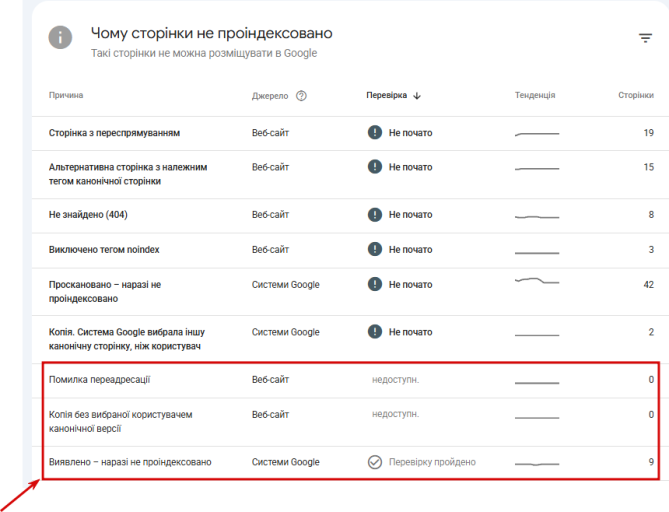Click Веб-сайт in Не знайдено (404) row
This screenshot has width=669, height=512.
[270, 215]
